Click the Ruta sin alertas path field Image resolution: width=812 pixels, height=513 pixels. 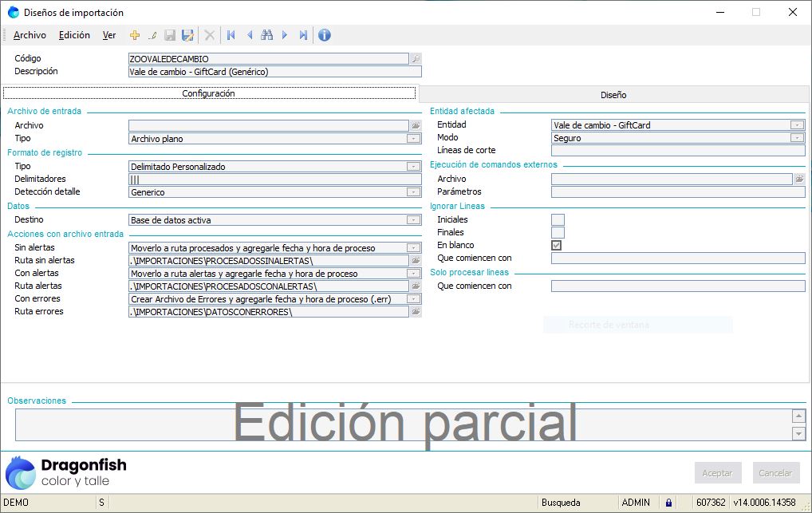[268, 261]
